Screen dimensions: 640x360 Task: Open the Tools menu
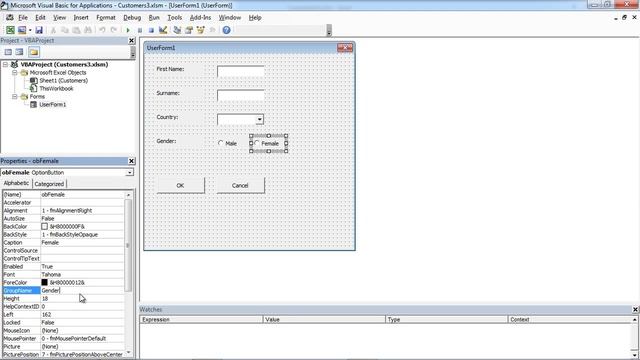tap(174, 18)
